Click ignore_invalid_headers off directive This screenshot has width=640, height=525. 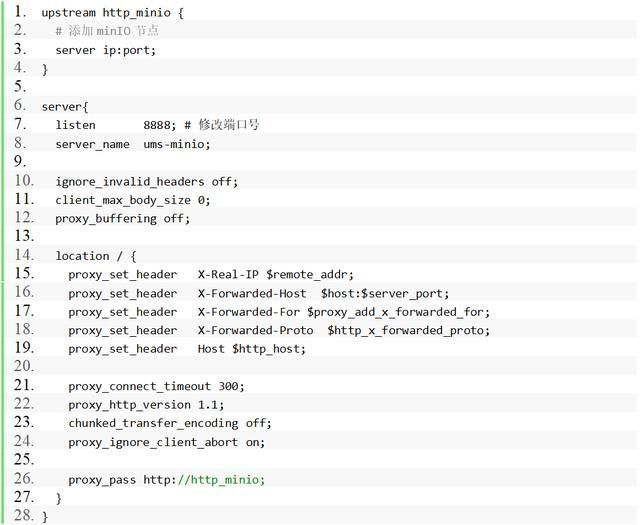coord(147,181)
